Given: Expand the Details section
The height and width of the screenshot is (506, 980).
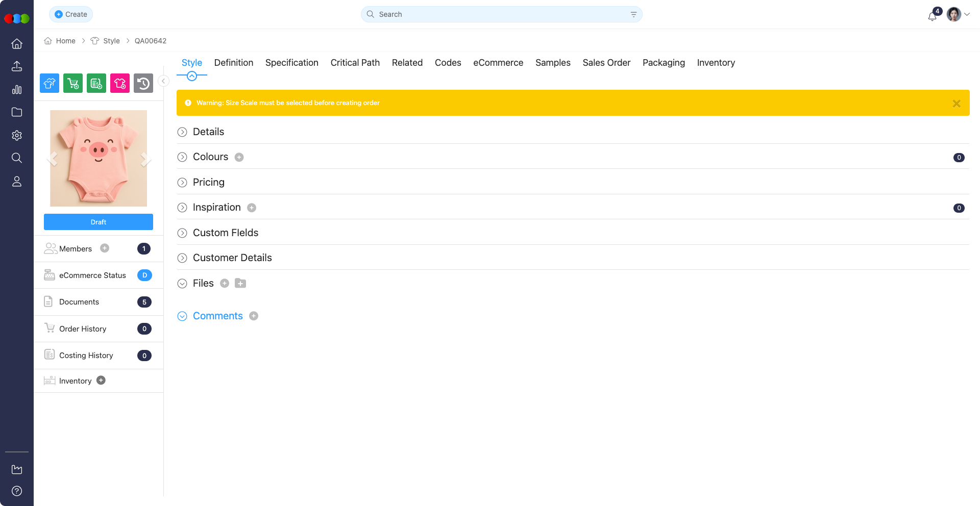Looking at the screenshot, I should pos(182,132).
